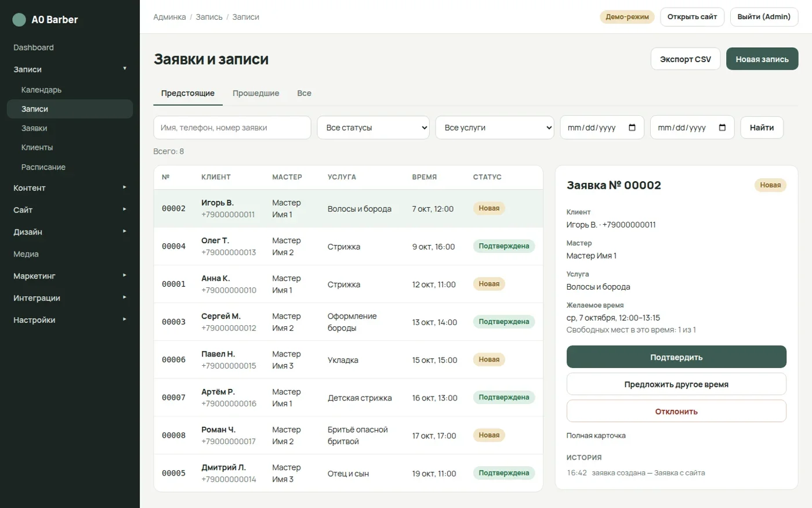Click Предложить другое время button
Viewport: 812px width, 508px height.
(676, 384)
